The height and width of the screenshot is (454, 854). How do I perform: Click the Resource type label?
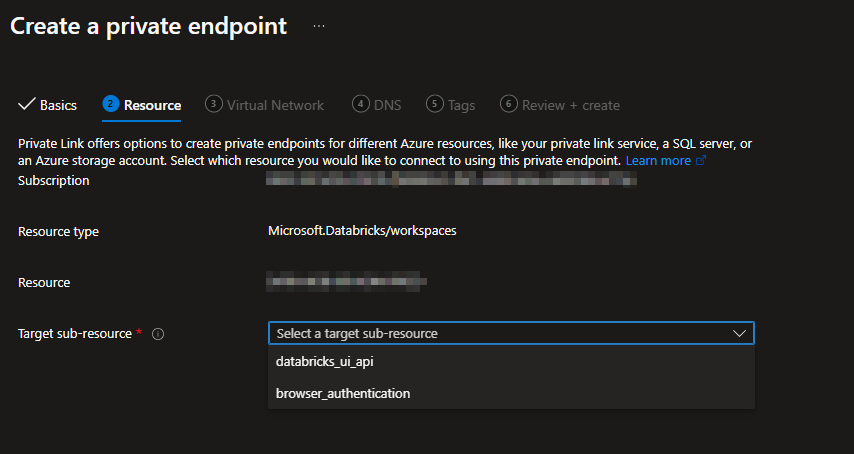(x=58, y=232)
